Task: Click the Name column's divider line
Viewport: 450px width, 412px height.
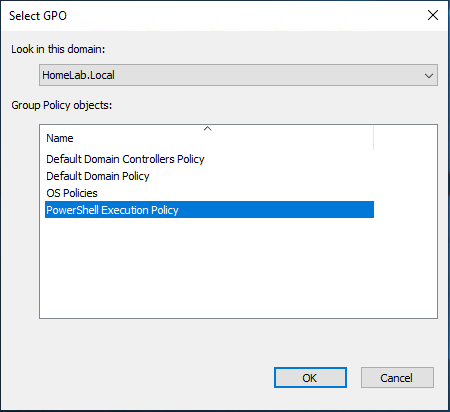Action: tap(374, 138)
